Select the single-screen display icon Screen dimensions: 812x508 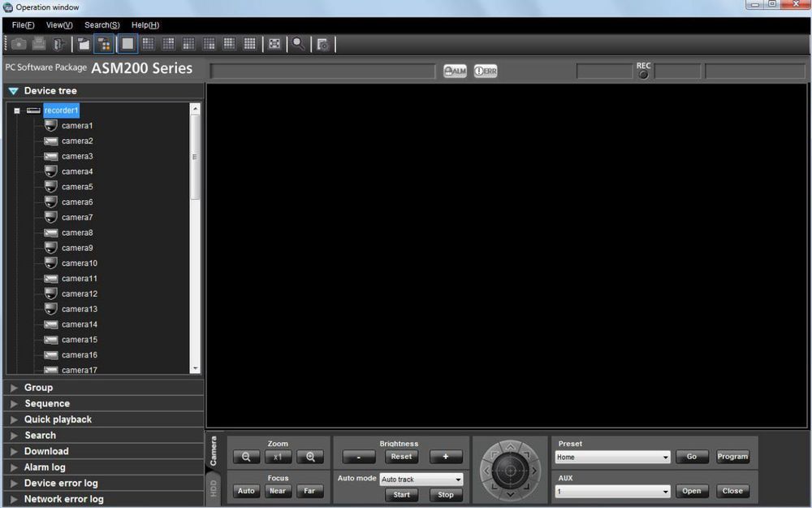126,44
